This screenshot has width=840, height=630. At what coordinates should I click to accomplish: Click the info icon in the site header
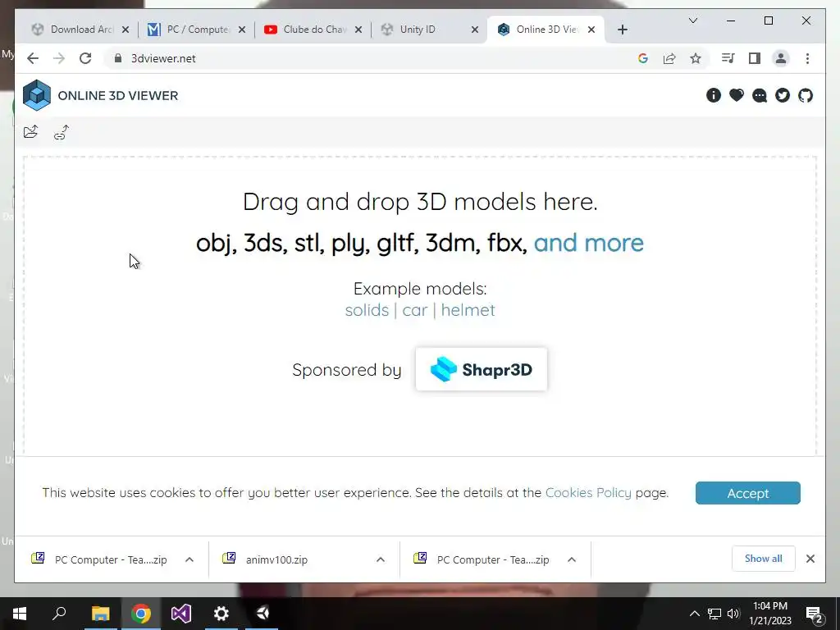(714, 95)
